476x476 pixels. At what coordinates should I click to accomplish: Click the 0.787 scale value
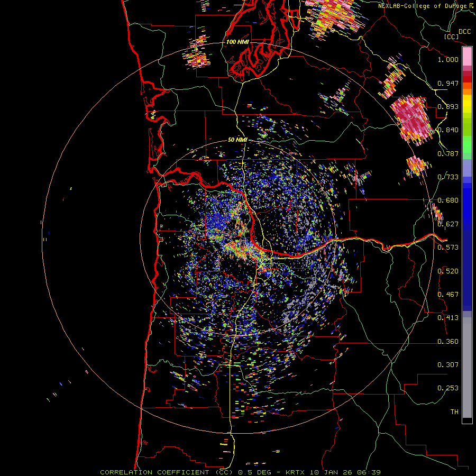448,153
